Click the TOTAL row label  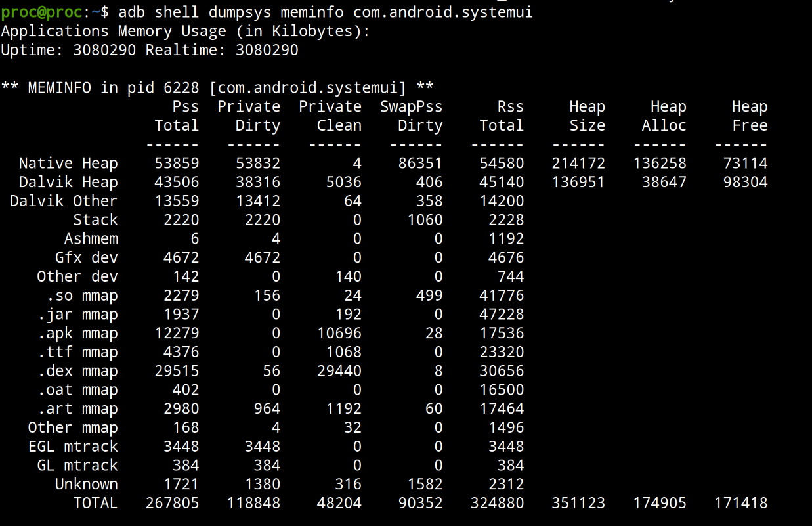(95, 504)
